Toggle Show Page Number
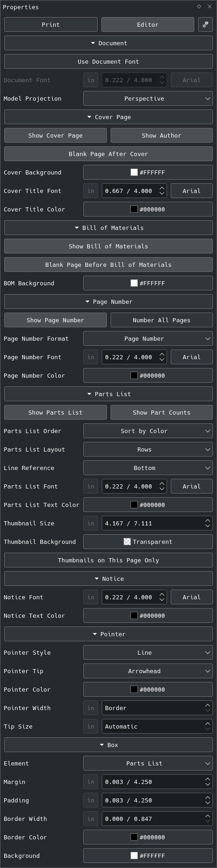The image size is (217, 868). [x=56, y=320]
